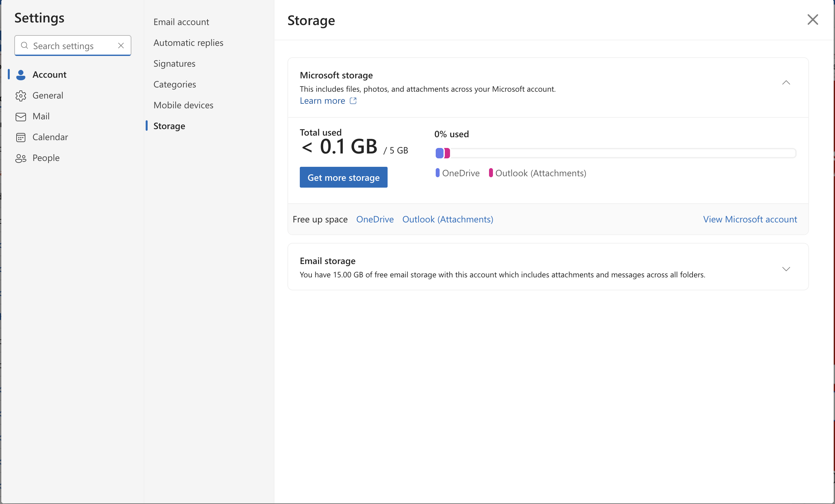The image size is (835, 504).
Task: Click the search magnifier icon
Action: [24, 46]
